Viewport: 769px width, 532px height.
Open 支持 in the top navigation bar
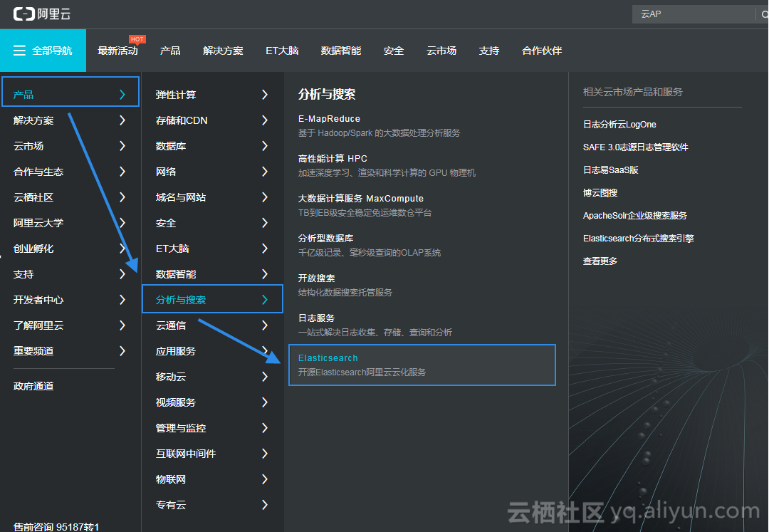(489, 51)
